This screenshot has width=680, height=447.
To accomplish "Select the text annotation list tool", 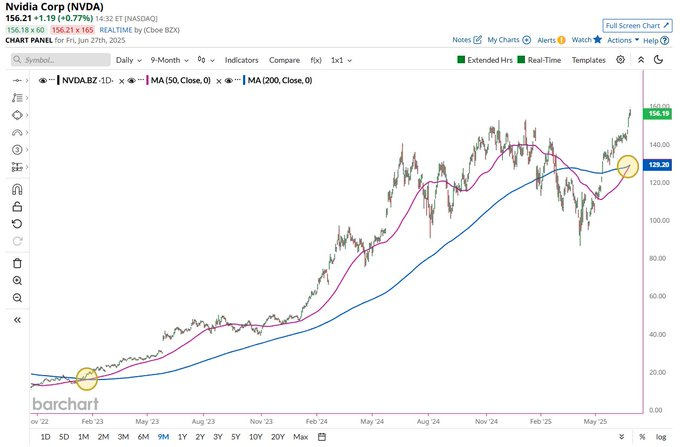I will click(17, 98).
